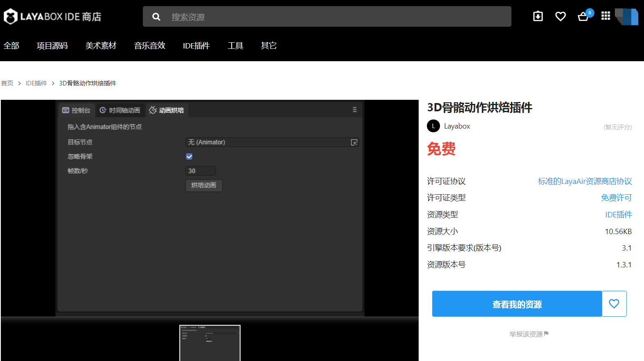Screen dimensions: 644x361
Task: Open the 标准的LayaAir资源商店协议 link
Action: click(x=584, y=181)
